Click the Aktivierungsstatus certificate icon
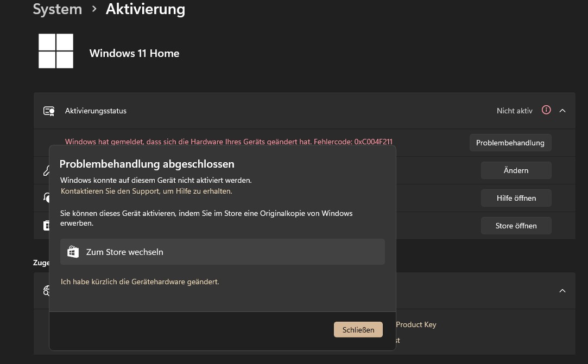This screenshot has height=364, width=588. [49, 111]
